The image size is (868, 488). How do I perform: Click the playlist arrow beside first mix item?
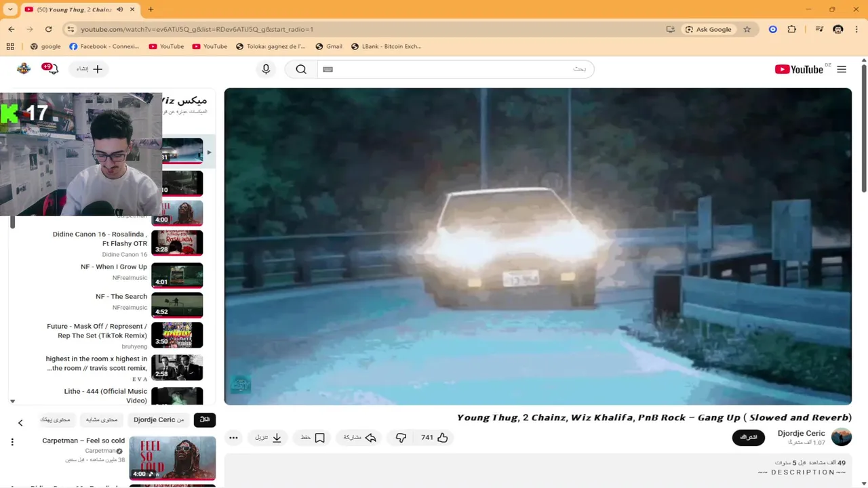pos(209,152)
